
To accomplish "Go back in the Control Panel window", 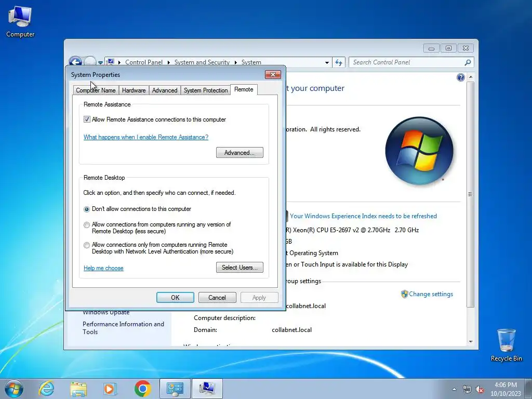I will [x=75, y=61].
